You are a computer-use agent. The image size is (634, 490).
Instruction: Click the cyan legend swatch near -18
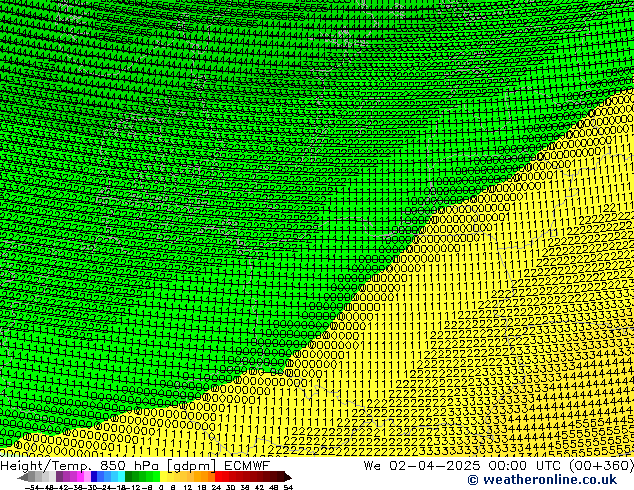(122, 476)
